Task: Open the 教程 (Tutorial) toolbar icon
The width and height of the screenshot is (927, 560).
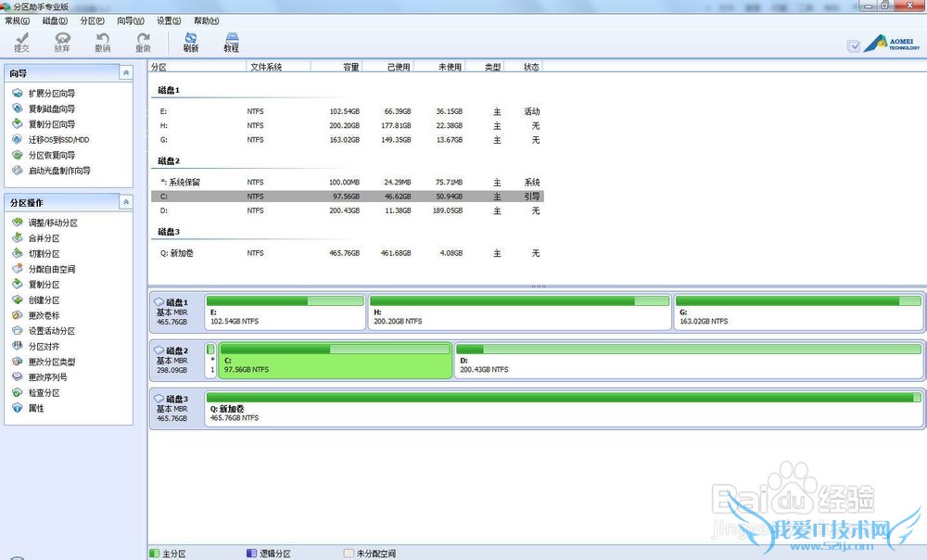Action: 231,42
